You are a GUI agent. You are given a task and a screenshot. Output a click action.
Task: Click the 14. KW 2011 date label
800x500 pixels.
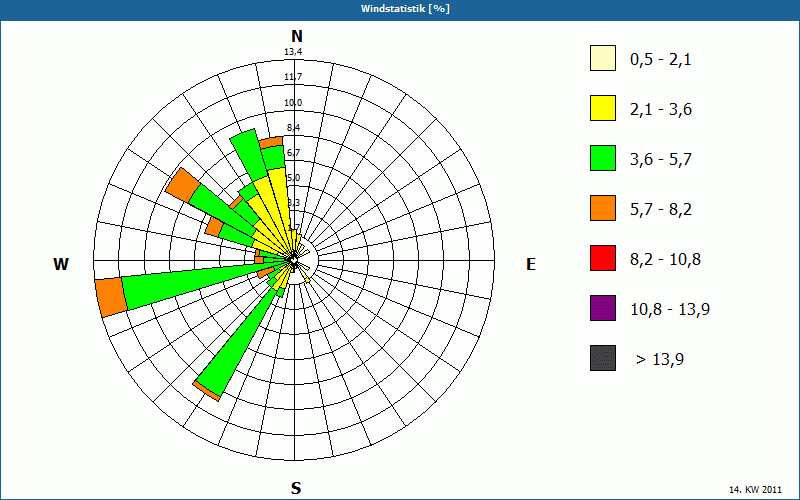[x=755, y=490]
